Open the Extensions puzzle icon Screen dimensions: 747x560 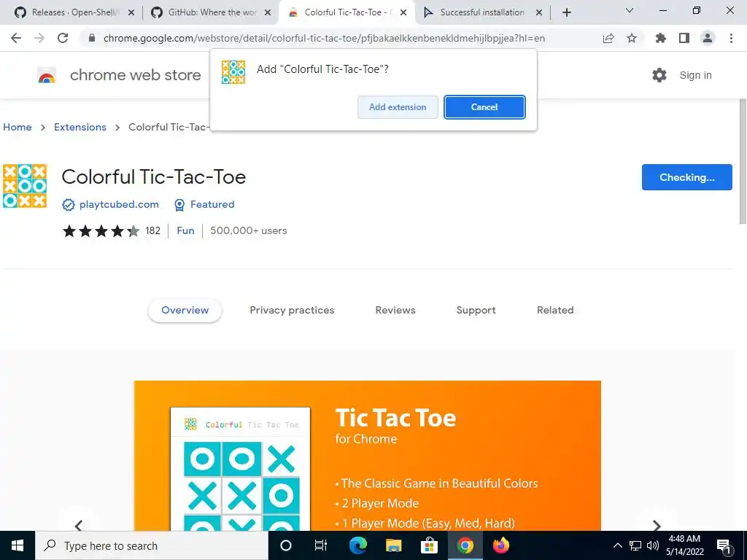(x=660, y=38)
